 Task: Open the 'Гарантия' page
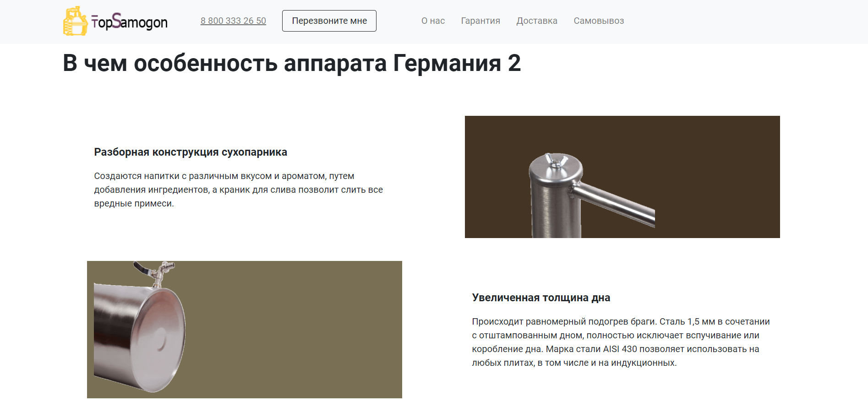pyautogui.click(x=480, y=21)
